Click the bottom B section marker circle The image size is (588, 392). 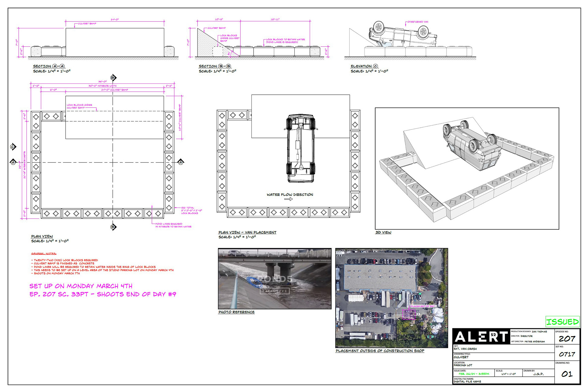point(113,227)
